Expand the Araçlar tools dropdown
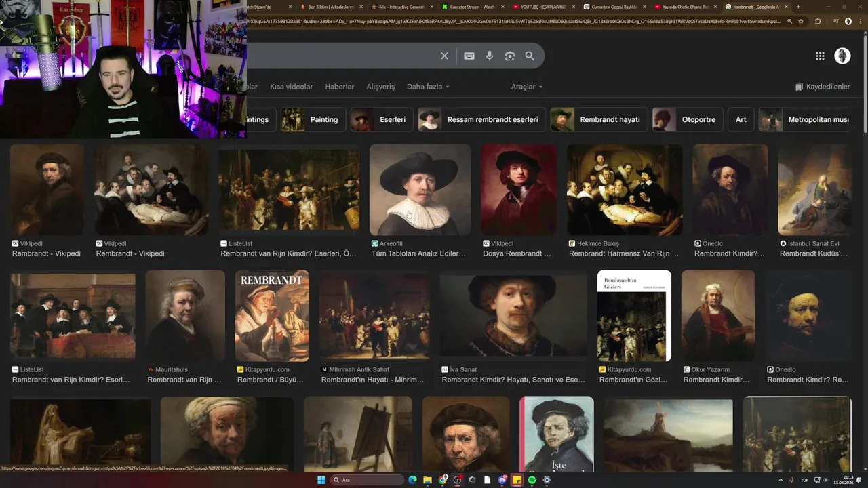Image resolution: width=868 pixels, height=488 pixels. [x=527, y=87]
